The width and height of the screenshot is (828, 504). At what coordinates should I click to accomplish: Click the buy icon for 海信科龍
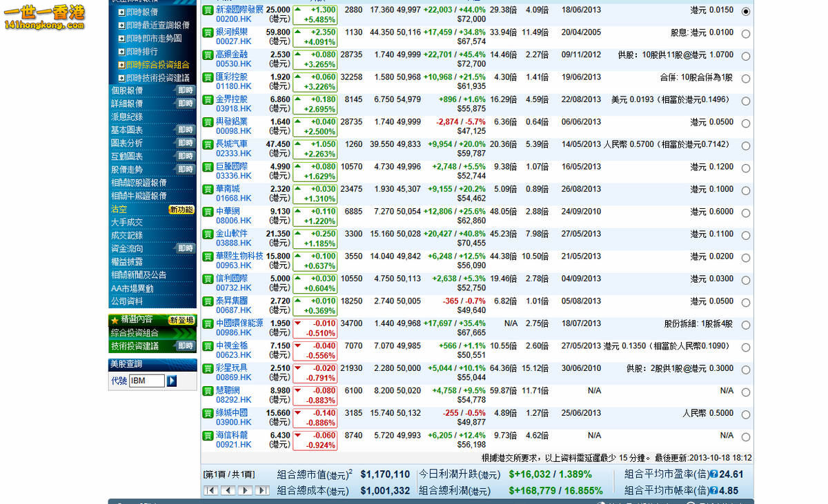click(208, 436)
